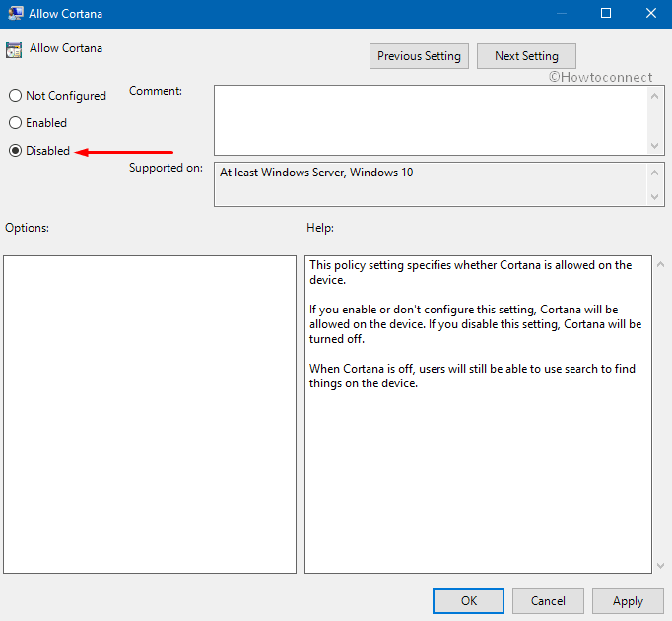This screenshot has height=621, width=672.
Task: Click 'When Cortana is off' help paragraph
Action: (472, 376)
